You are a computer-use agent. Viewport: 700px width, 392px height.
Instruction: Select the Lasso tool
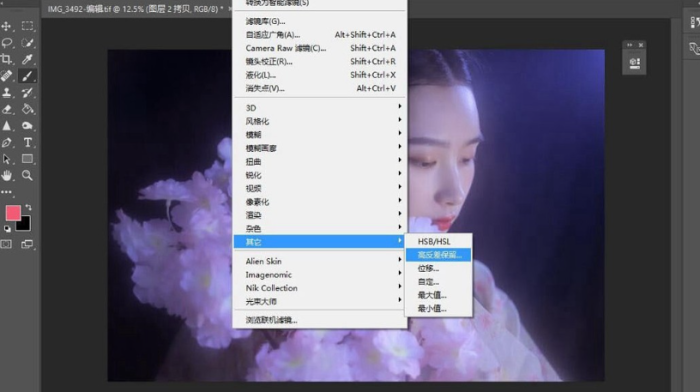pos(7,43)
